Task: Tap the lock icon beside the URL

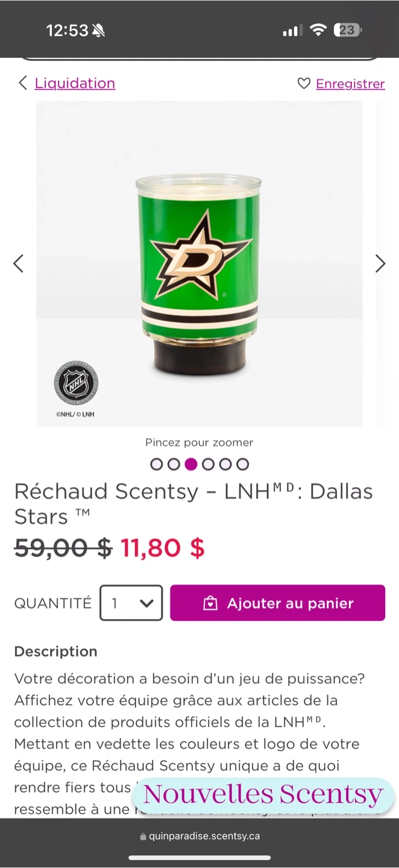Action: (143, 837)
